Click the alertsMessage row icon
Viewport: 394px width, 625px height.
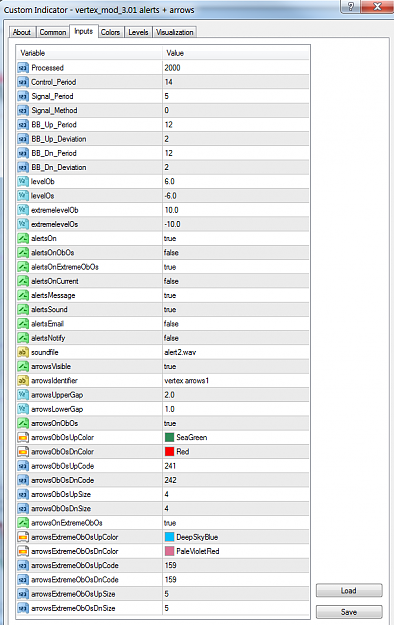(x=23, y=295)
